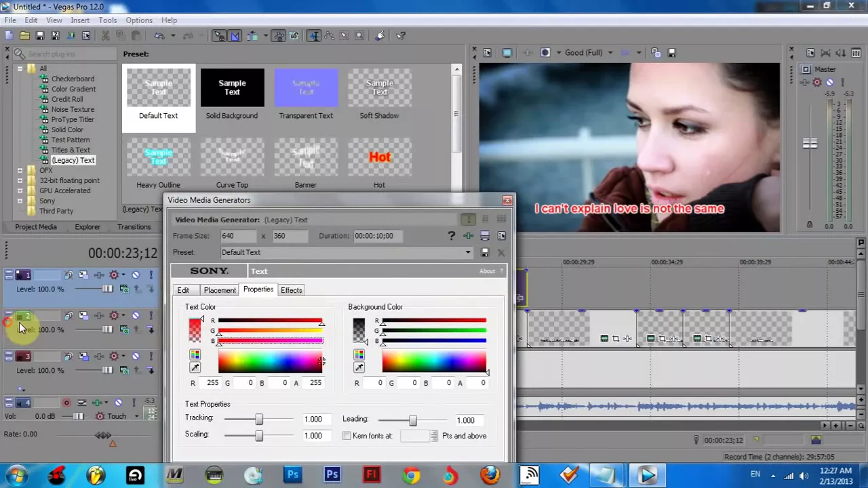Click track 1 Track Motion icon
Image resolution: width=868 pixels, height=488 pixels.
click(x=83, y=275)
